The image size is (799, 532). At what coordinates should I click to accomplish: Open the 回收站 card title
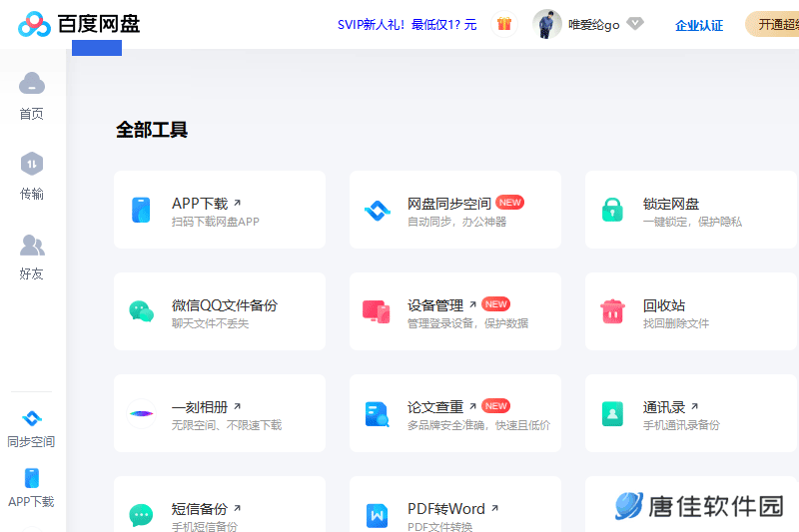click(664, 305)
